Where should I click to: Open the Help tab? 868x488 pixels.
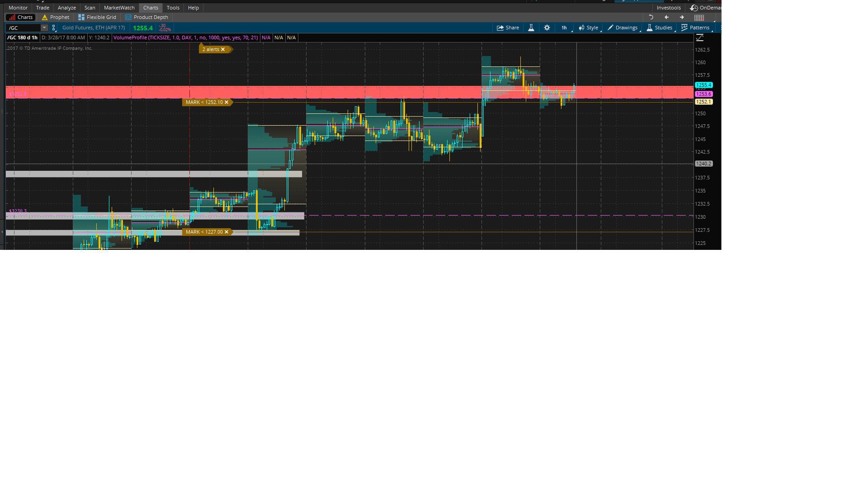[x=193, y=8]
